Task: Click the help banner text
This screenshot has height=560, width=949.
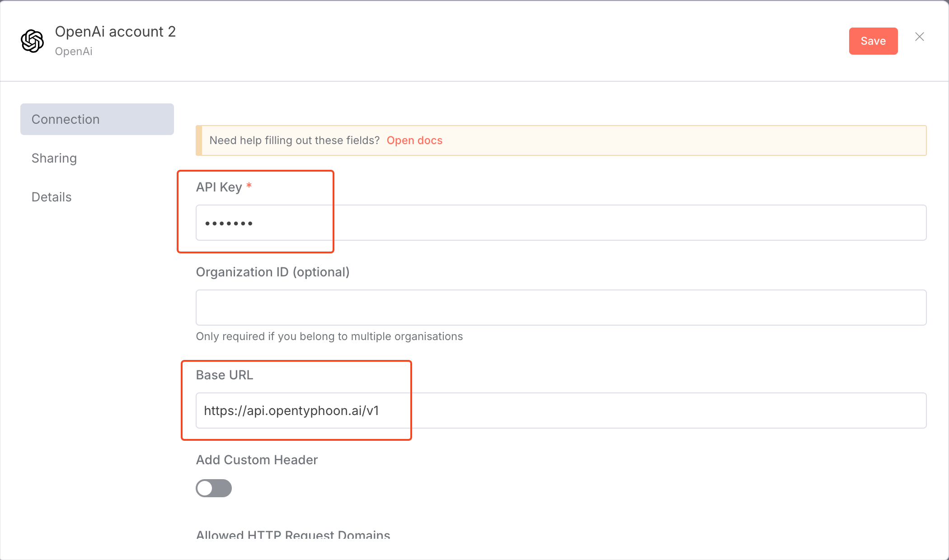Action: [x=294, y=140]
